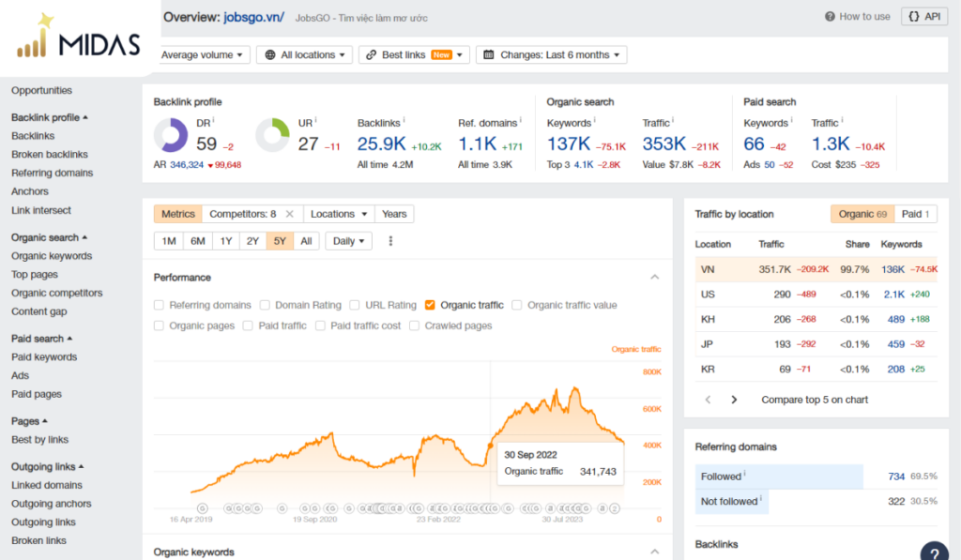The width and height of the screenshot is (961, 560).
Task: Collapse the Organic keywords section
Action: click(x=654, y=552)
